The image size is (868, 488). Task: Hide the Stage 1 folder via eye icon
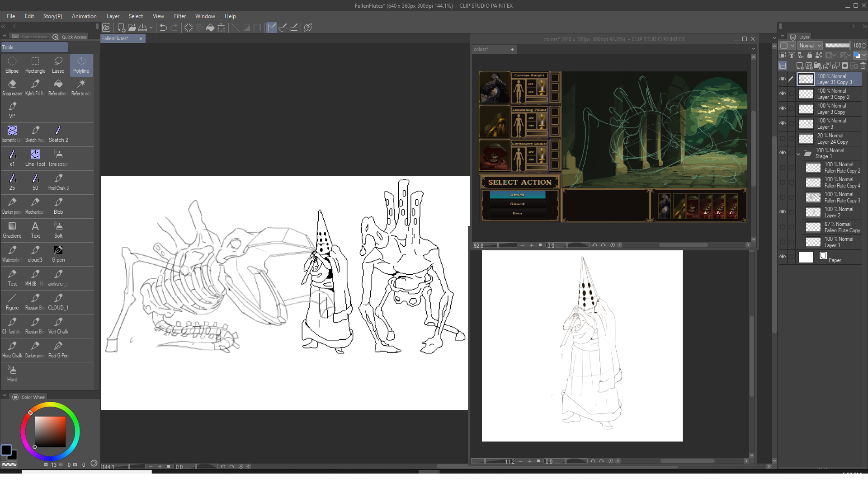click(x=783, y=153)
